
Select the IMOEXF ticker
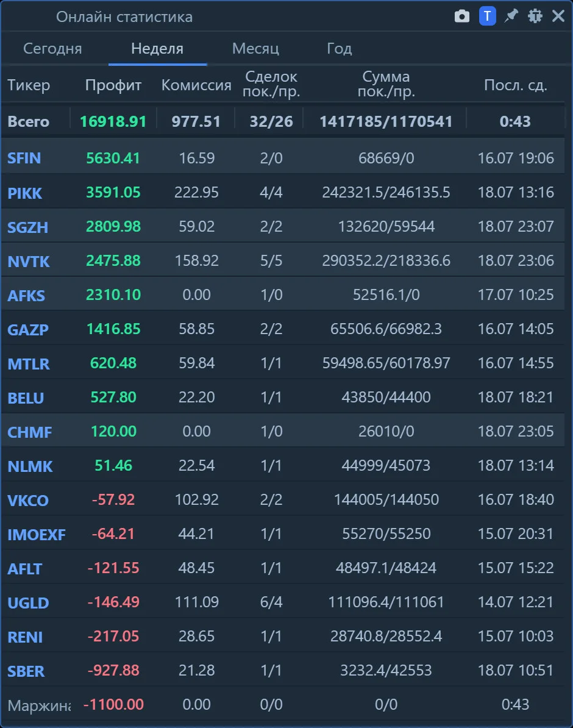(36, 534)
